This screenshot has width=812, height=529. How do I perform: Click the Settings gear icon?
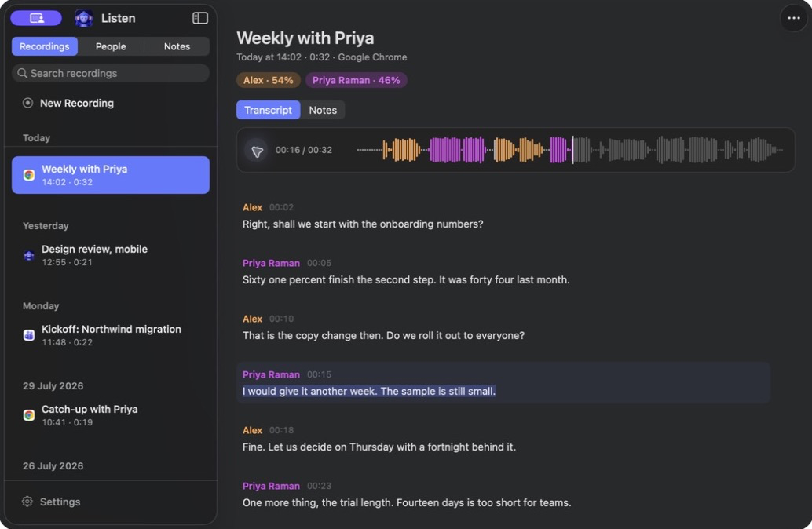coord(27,502)
